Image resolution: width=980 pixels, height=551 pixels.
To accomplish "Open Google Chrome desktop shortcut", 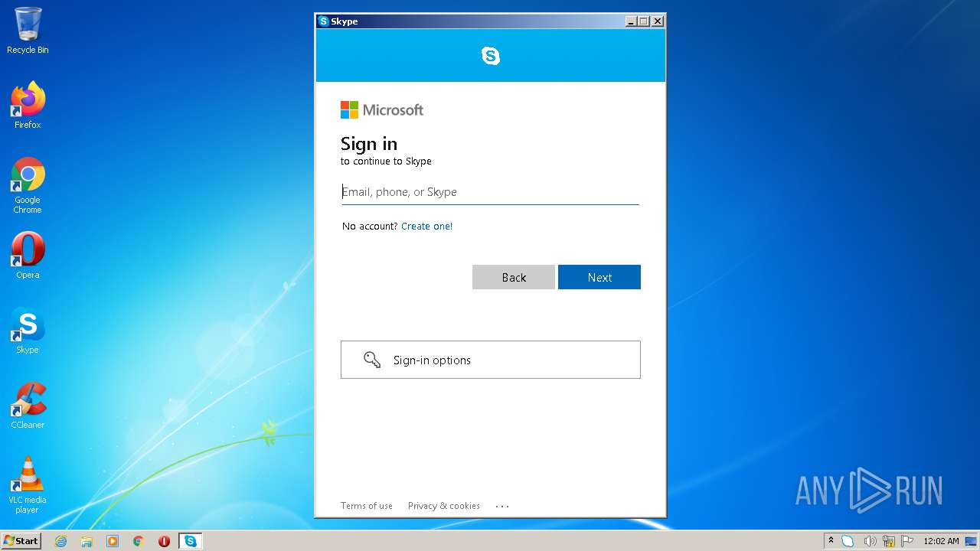I will point(28,185).
